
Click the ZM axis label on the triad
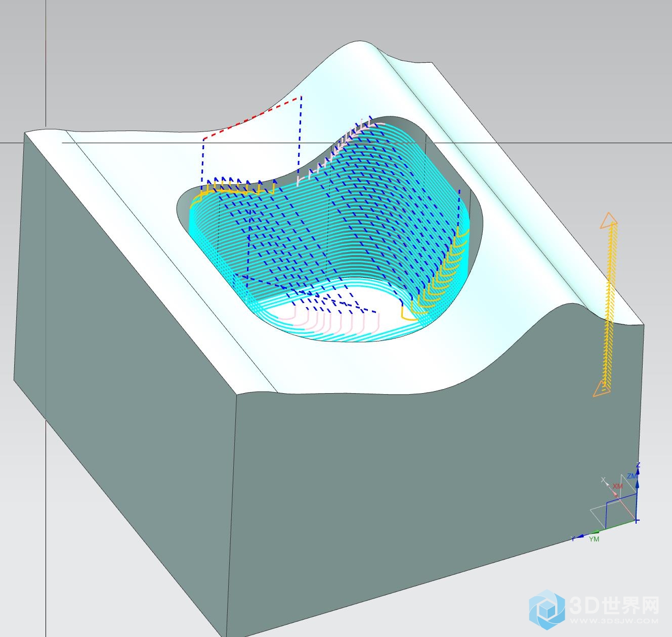632,476
